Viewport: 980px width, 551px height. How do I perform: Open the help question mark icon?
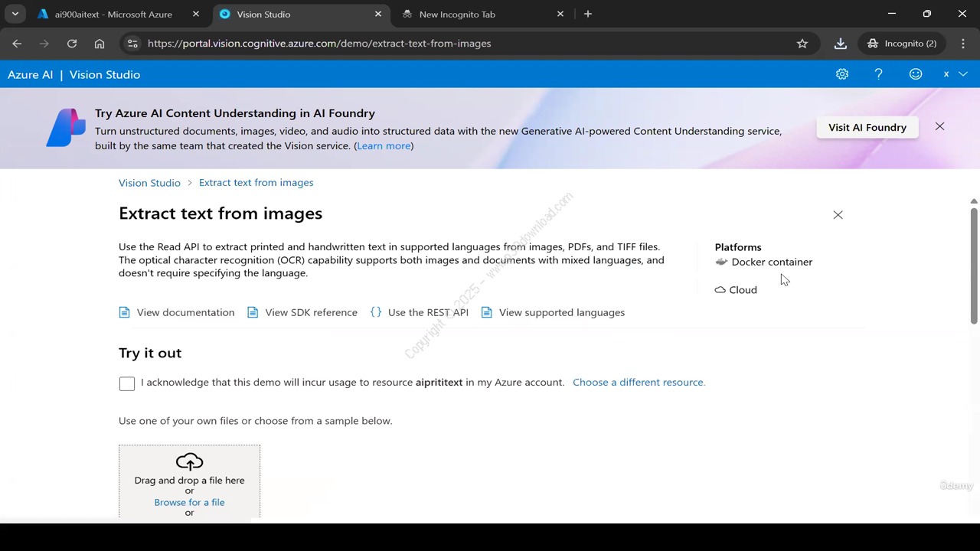pyautogui.click(x=878, y=74)
